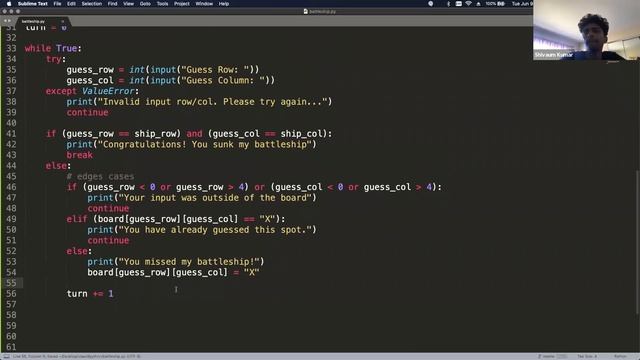
Task: Open the Python syntax selector
Action: pyautogui.click(x=620, y=356)
